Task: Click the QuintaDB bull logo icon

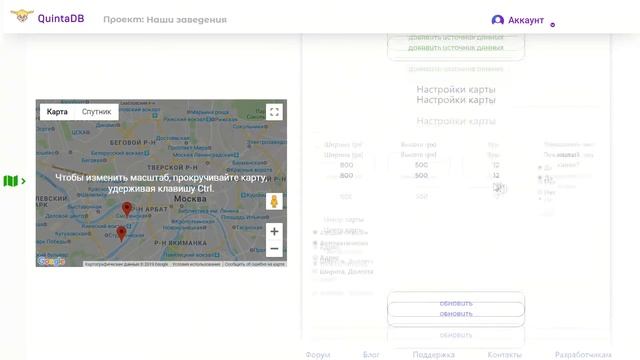Action: (x=22, y=16)
